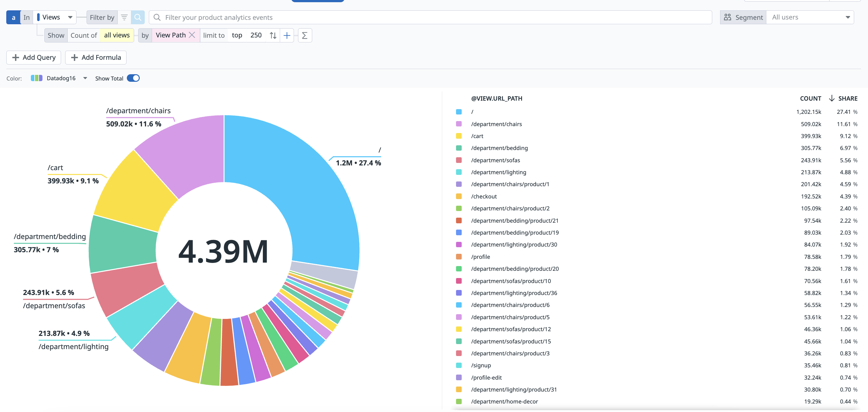Click the filter lines icon beside Filter by
The width and height of the screenshot is (868, 412).
(x=124, y=17)
